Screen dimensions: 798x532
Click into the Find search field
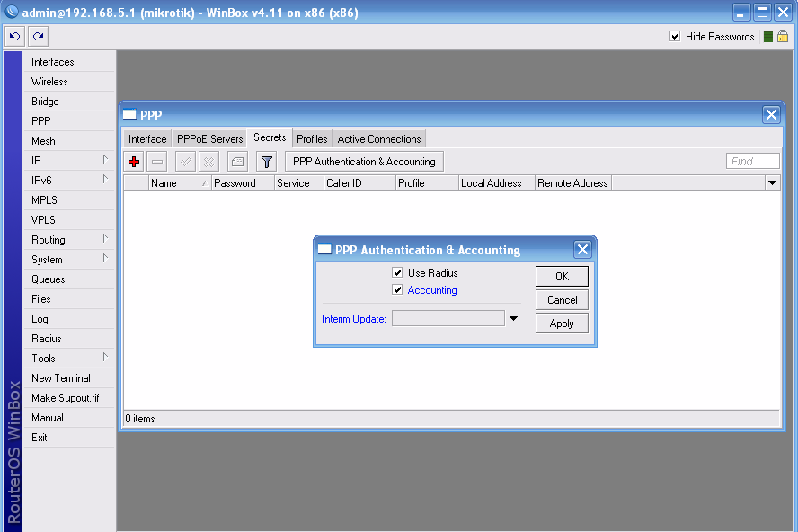click(x=753, y=162)
